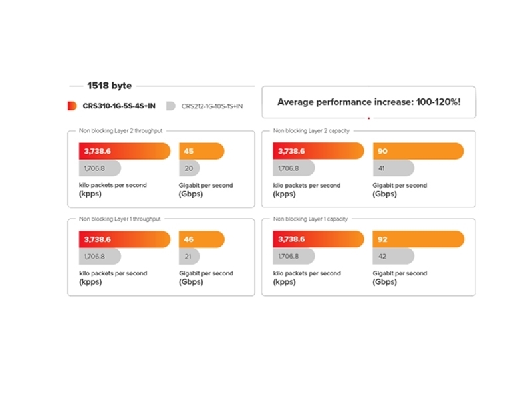Select the CRS212-1G-10S-1S+IN legend label
The image size is (532, 399).
tap(212, 106)
